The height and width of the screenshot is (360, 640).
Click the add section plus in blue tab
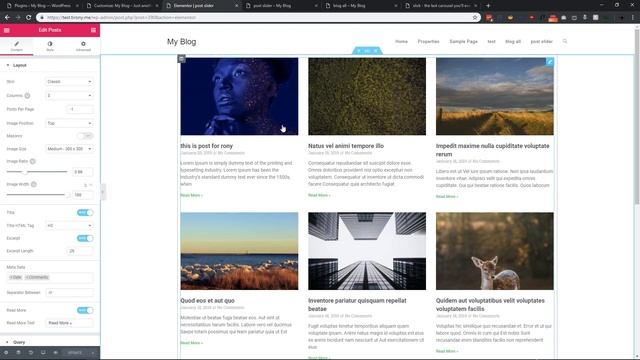click(x=358, y=51)
